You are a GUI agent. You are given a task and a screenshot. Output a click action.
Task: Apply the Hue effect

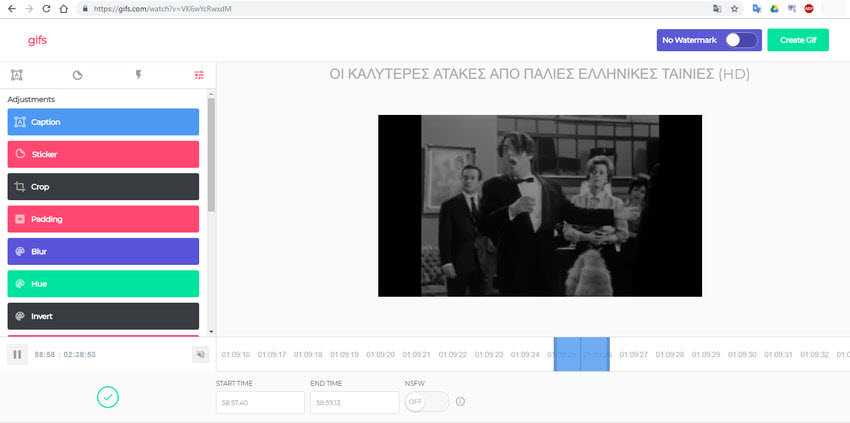click(x=103, y=284)
